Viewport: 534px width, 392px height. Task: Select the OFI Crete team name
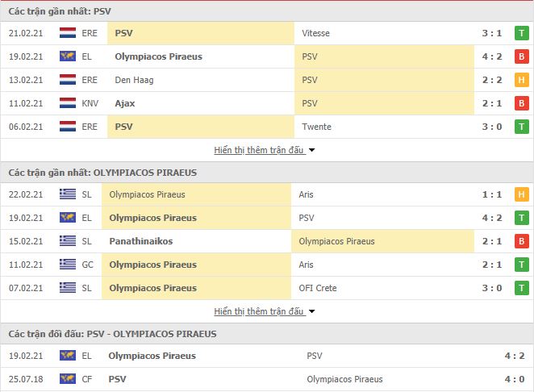pyautogui.click(x=317, y=288)
